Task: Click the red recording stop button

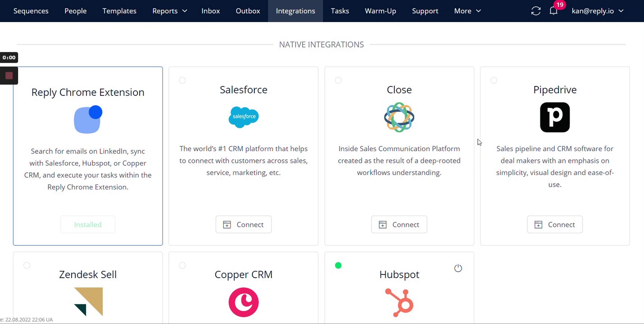Action: (x=9, y=76)
